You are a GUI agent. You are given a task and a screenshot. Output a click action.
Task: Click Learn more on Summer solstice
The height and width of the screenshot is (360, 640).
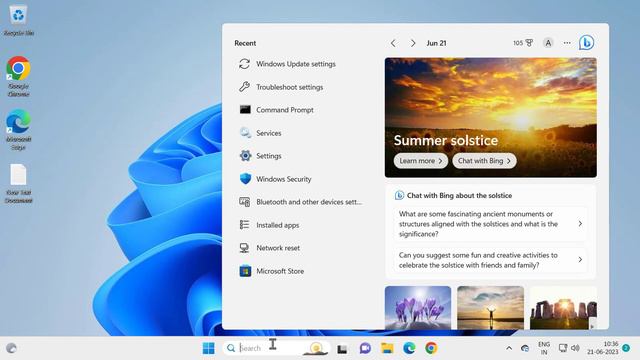(x=421, y=161)
